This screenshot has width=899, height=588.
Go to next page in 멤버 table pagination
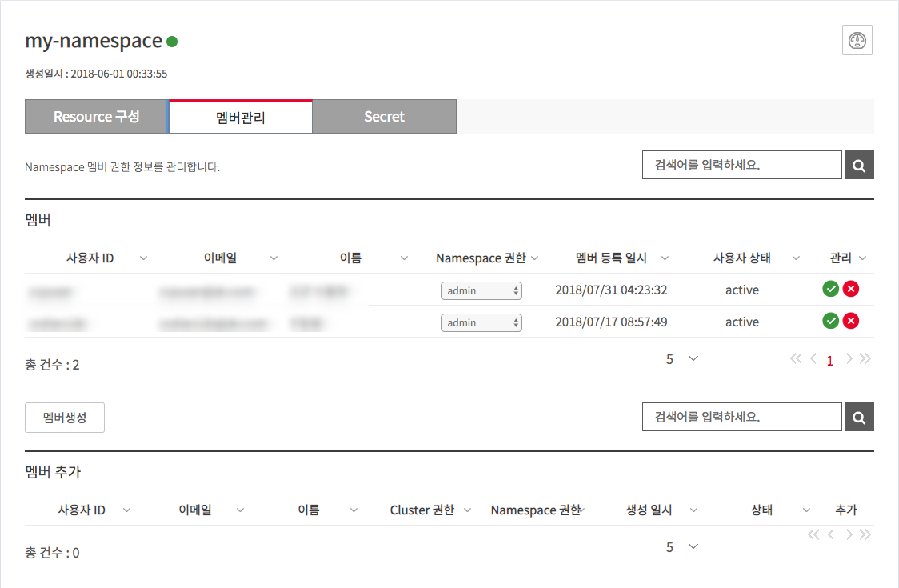(849, 359)
